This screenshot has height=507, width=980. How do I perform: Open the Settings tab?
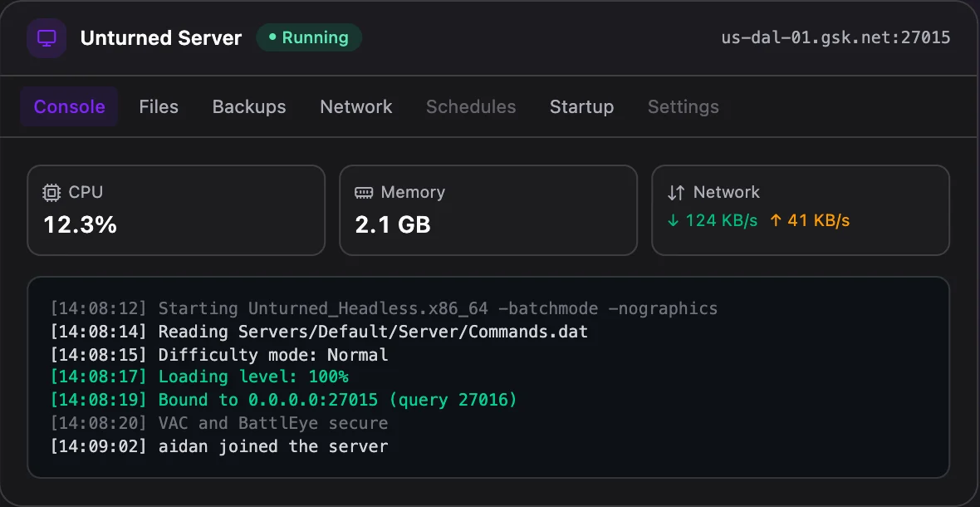(x=684, y=107)
